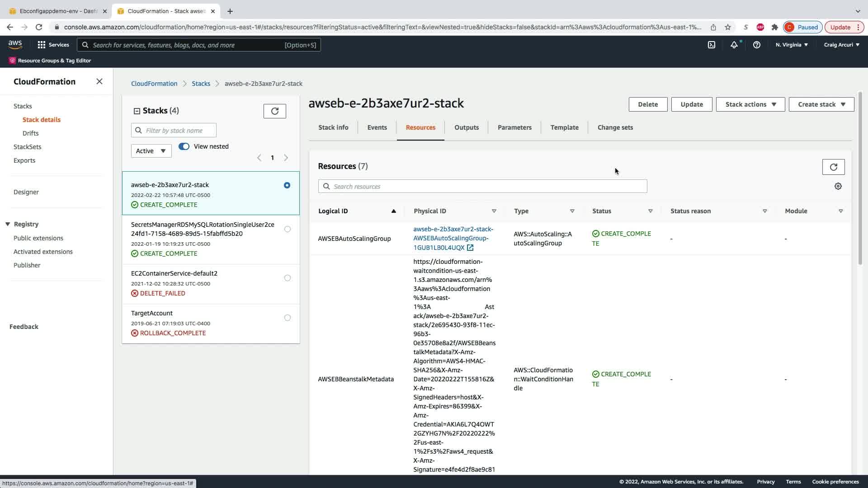
Task: Refresh the Resources table
Action: point(833,167)
